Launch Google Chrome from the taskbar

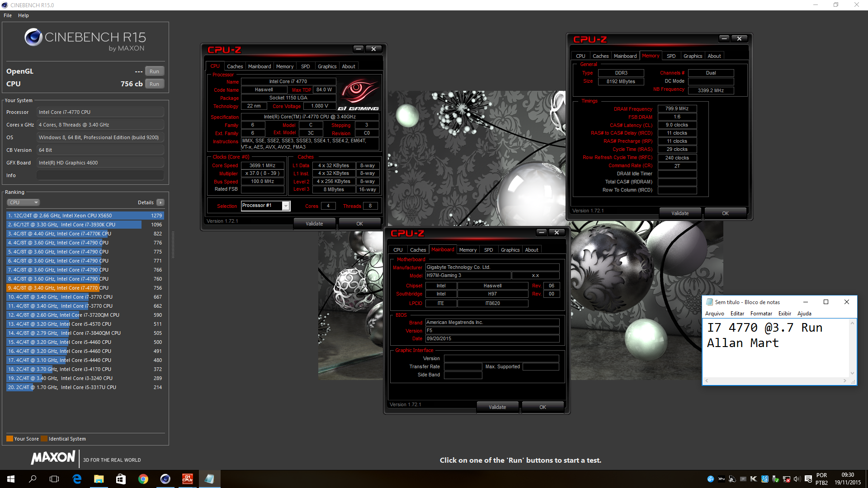(143, 479)
